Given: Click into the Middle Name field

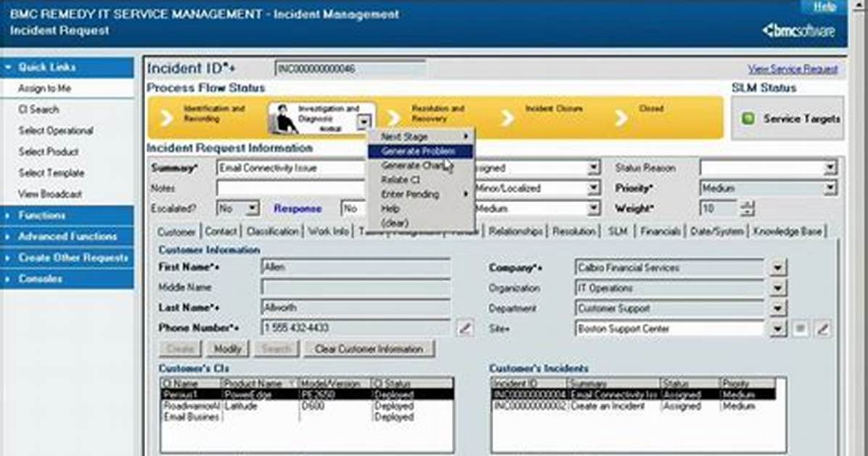Looking at the screenshot, I should point(356,288).
